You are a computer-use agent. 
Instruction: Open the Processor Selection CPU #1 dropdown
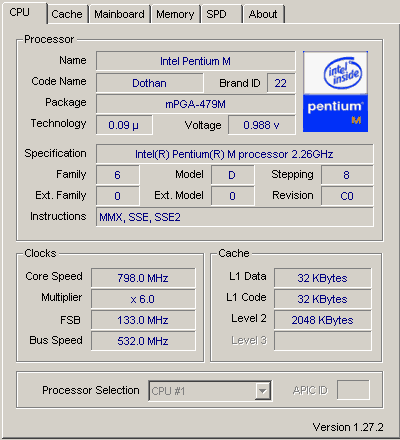210,391
